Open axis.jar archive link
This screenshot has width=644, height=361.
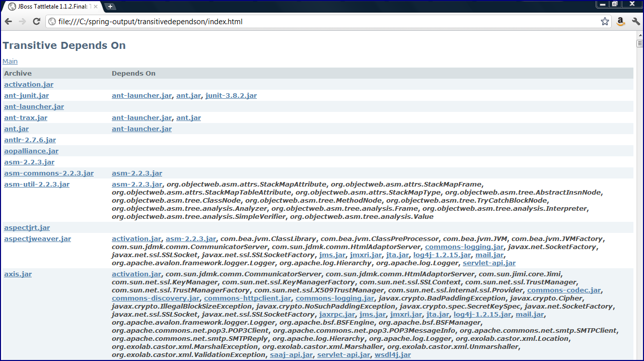coord(18,274)
